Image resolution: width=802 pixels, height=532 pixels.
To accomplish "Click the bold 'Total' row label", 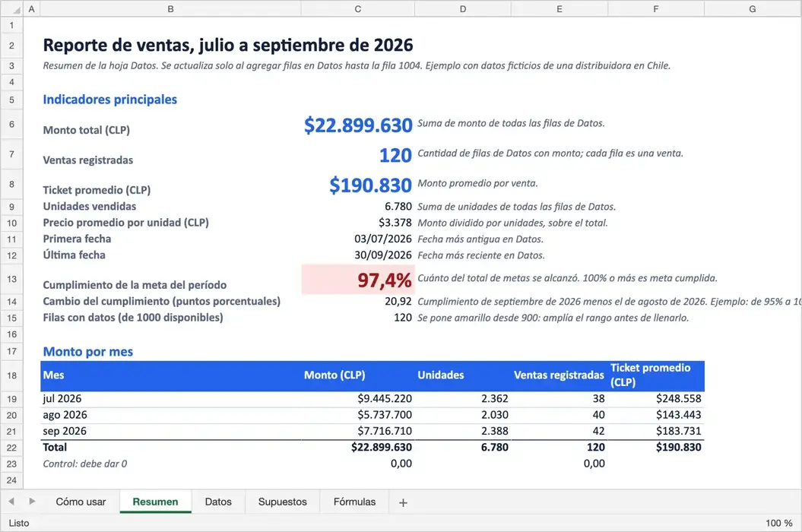I will pos(55,447).
